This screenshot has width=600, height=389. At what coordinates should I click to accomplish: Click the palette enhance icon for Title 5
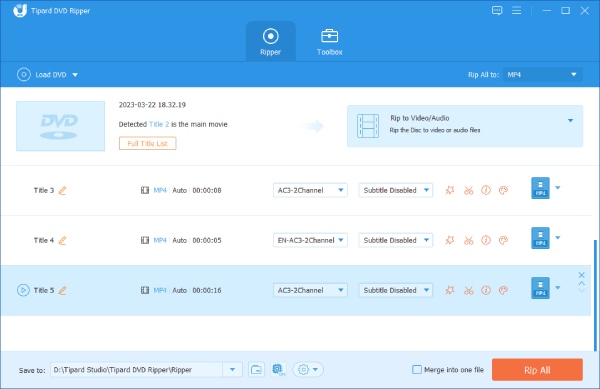coord(504,290)
